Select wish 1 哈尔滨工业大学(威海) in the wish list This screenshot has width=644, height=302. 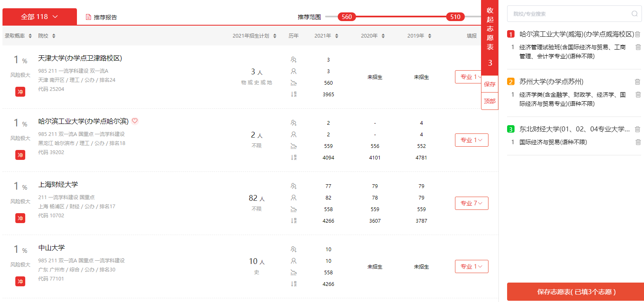click(577, 34)
